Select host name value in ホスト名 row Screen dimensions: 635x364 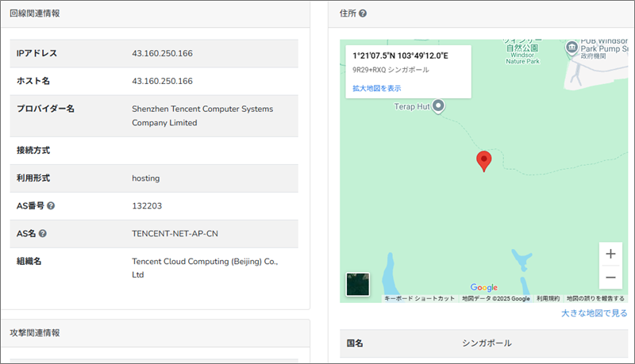point(162,81)
